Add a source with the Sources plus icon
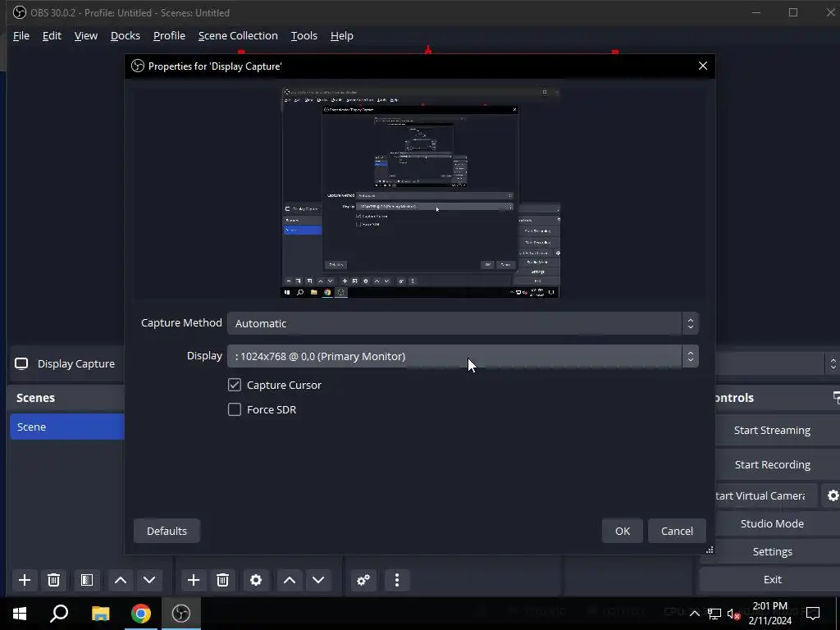840x630 pixels. [x=194, y=580]
